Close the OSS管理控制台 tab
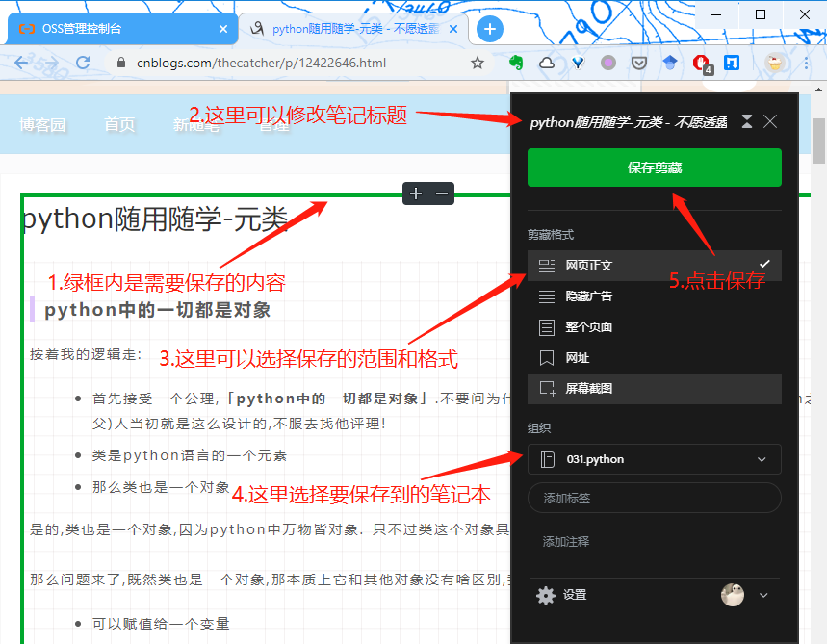The width and height of the screenshot is (827, 644). coord(223,29)
